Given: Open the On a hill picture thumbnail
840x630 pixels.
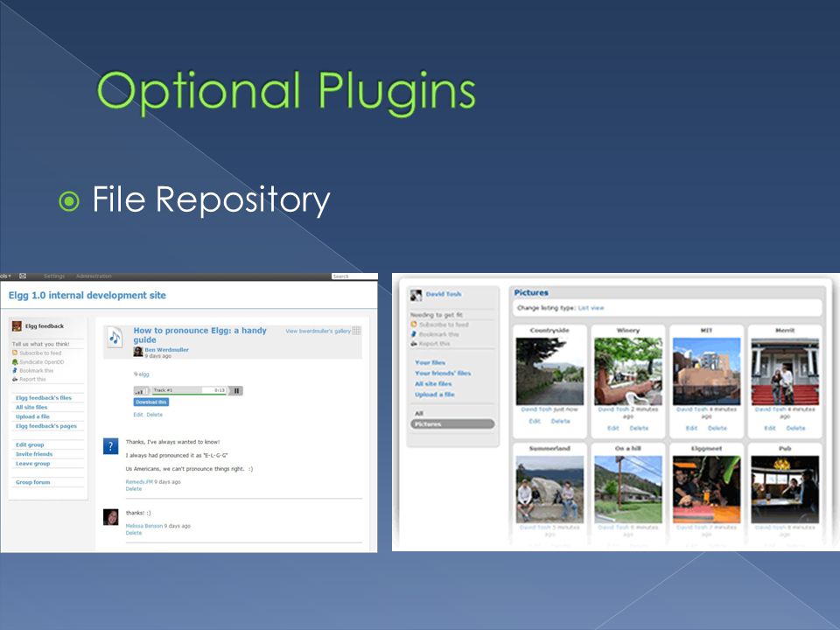Looking at the screenshot, I should click(628, 490).
